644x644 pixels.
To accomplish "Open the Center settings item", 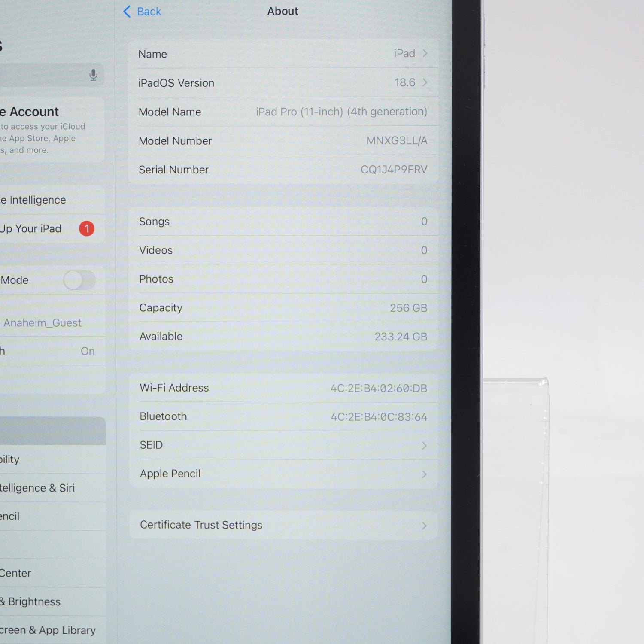I will 52,573.
